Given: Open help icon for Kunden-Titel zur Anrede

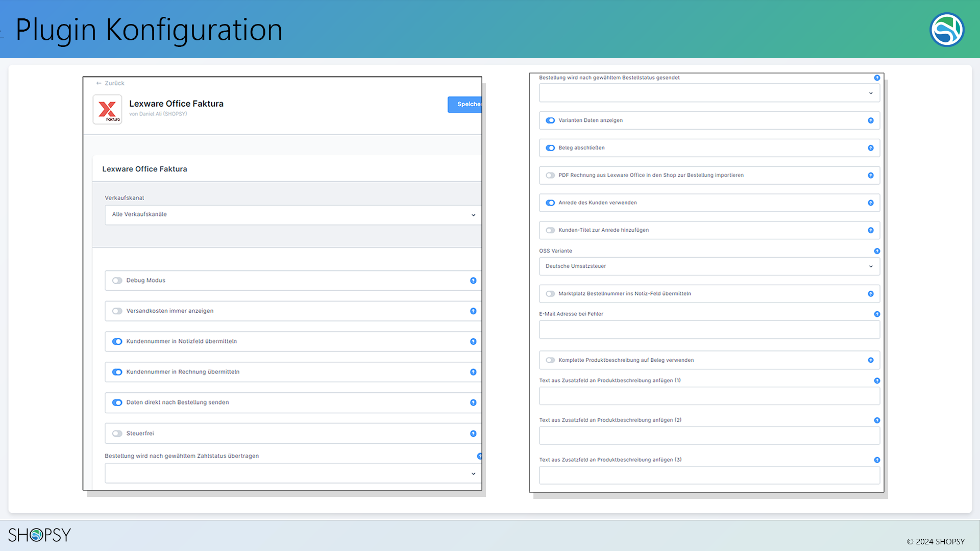Looking at the screenshot, I should [871, 231].
